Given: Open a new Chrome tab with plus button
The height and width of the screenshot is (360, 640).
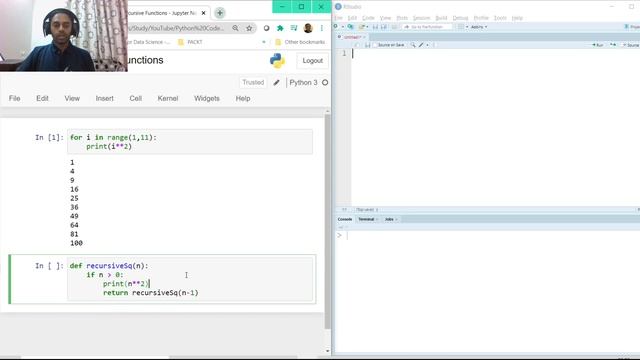Looking at the screenshot, I should coord(220,13).
